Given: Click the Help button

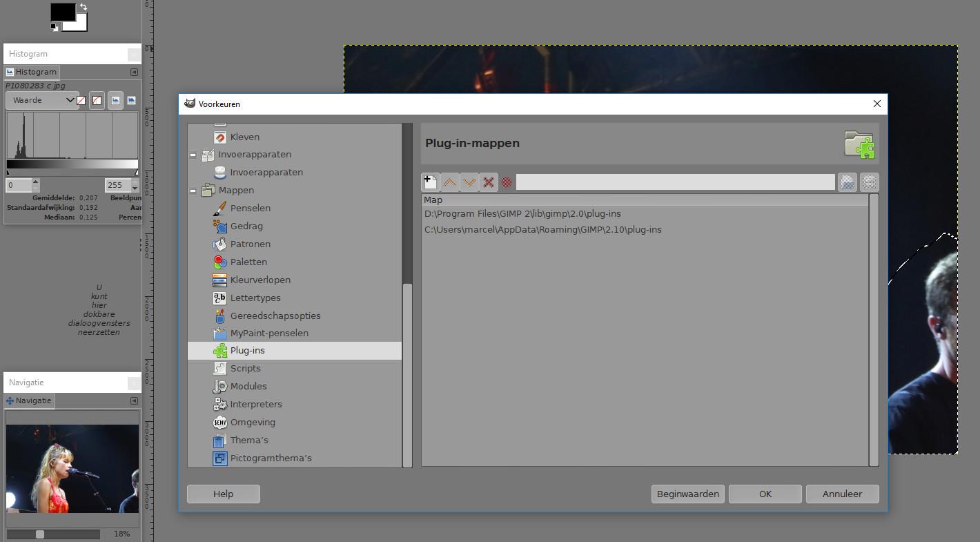Looking at the screenshot, I should click(x=224, y=494).
